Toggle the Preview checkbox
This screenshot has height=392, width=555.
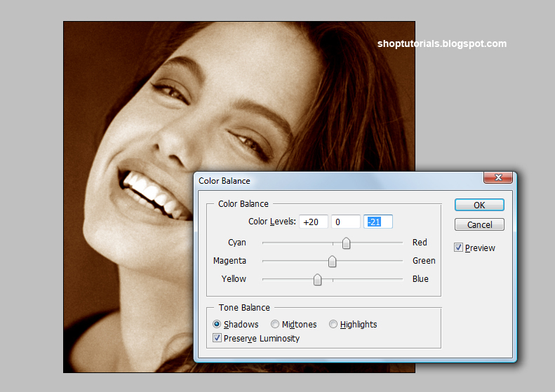[458, 248]
